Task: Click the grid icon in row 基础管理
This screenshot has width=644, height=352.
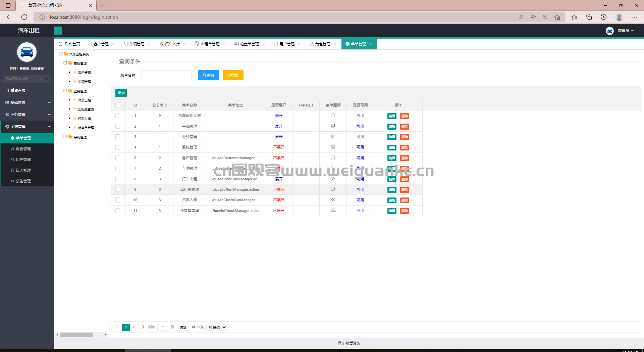Action: pyautogui.click(x=333, y=126)
